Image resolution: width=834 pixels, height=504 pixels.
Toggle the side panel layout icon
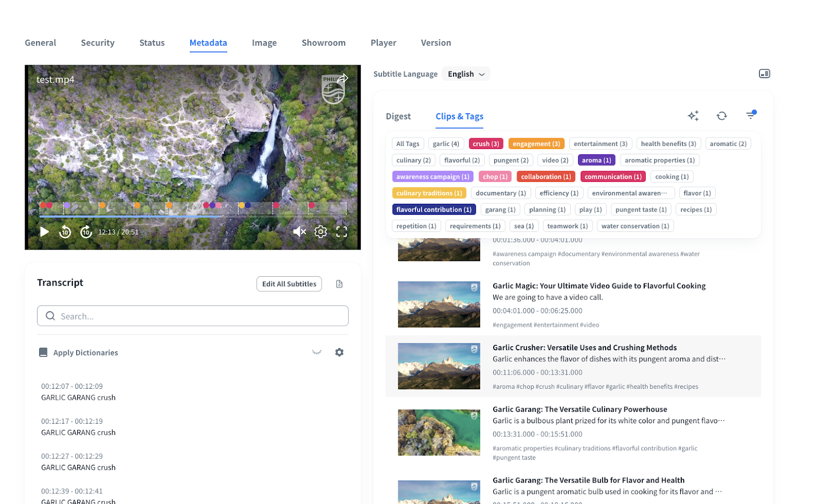coord(764,73)
